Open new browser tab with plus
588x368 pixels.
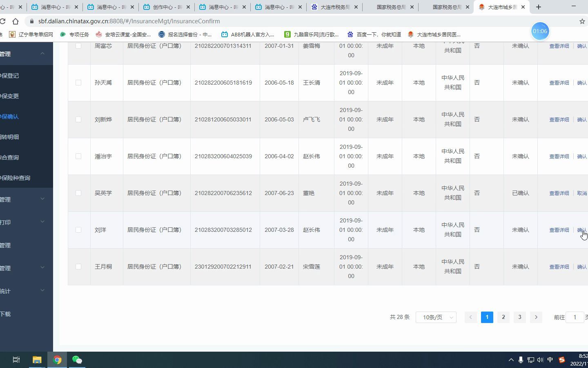click(539, 7)
